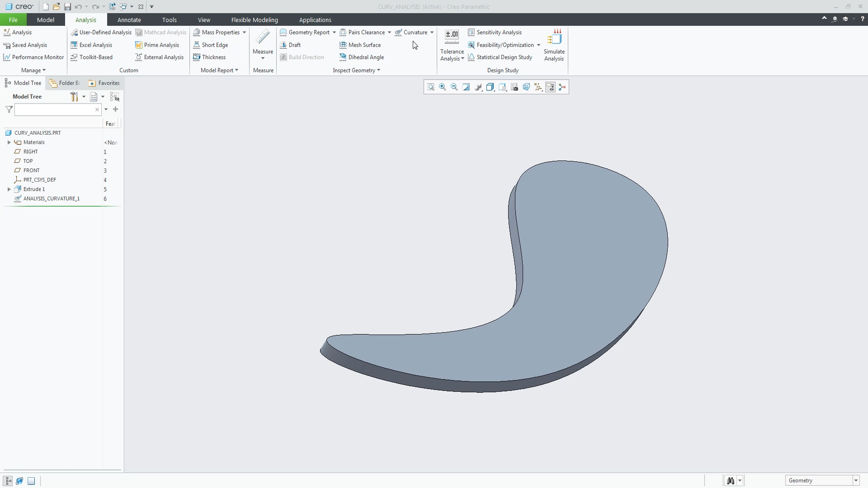This screenshot has width=868, height=488.
Task: Switch to the Flexible Modeling tab
Action: click(255, 20)
